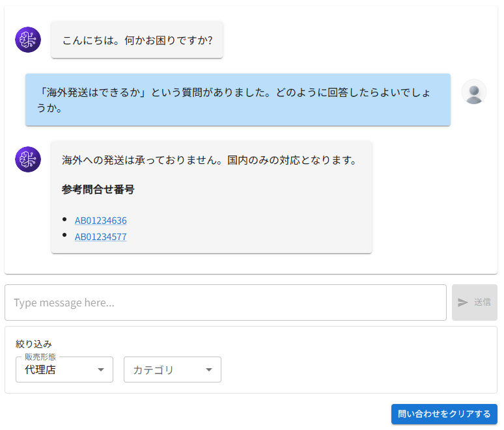Click the 海外への発送は承っておりません answer text
The height and width of the screenshot is (430, 504).
pyautogui.click(x=209, y=160)
